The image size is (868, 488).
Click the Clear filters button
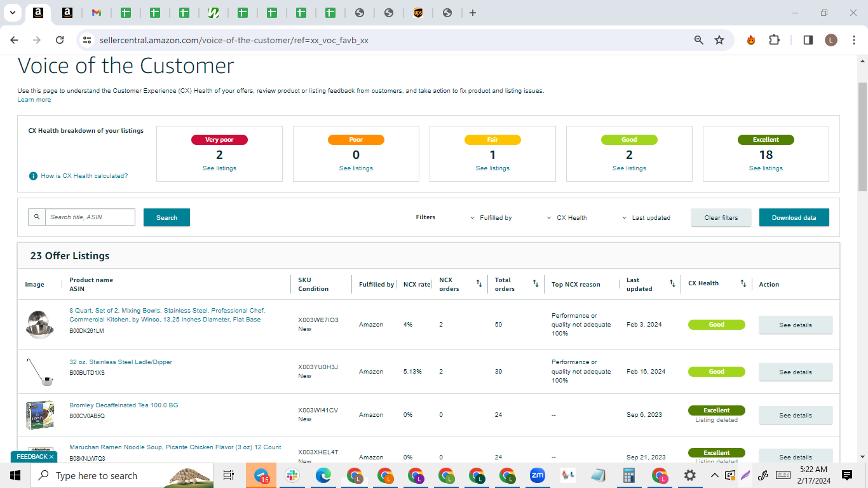[x=721, y=217]
